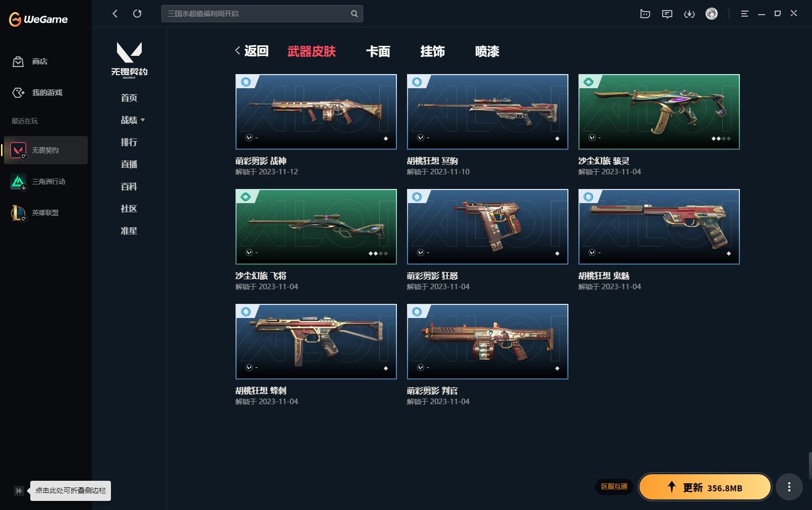Screen dimensions: 812x510
Task: Open the three-dot more options button
Action: [789, 487]
